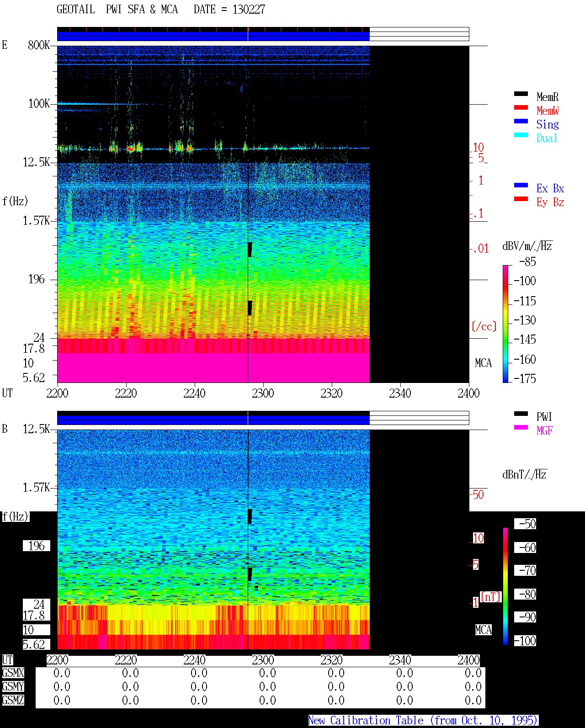585x728 pixels.
Task: Click '1.57K' on the B panel axis
Action: [37, 488]
